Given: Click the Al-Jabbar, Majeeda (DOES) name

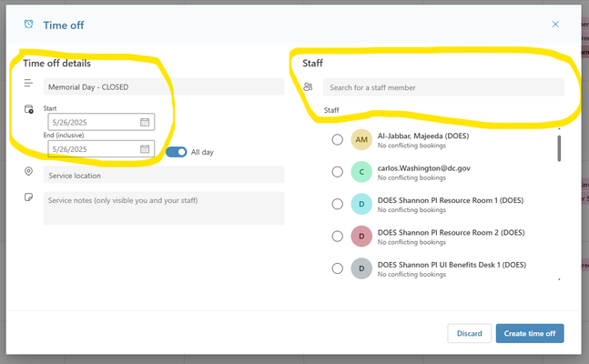Looking at the screenshot, I should 423,136.
